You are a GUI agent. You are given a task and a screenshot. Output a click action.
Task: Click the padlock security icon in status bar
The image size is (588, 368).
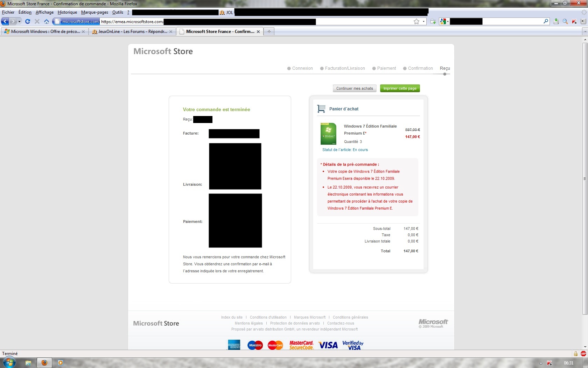click(x=575, y=354)
